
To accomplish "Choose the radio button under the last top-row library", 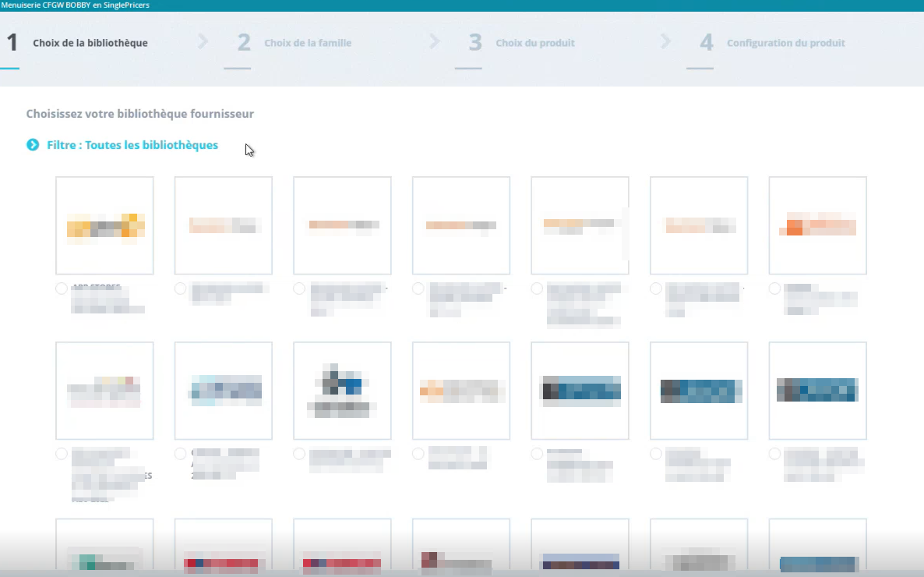I will coord(774,288).
